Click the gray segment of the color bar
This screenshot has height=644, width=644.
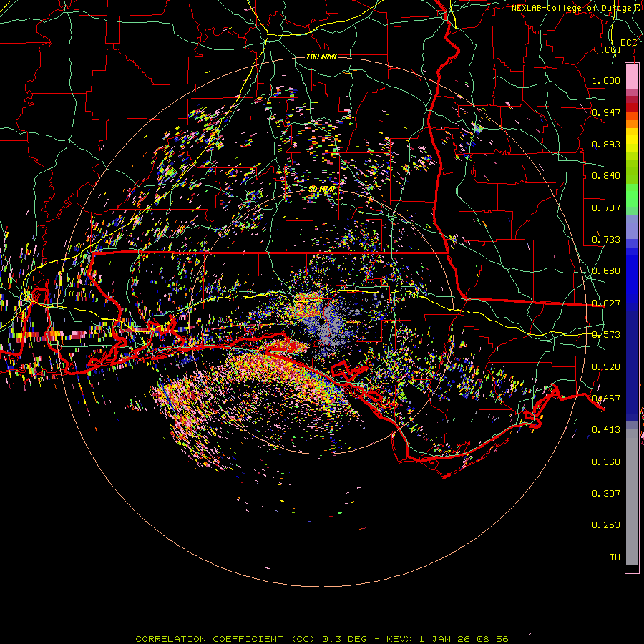tap(632, 497)
